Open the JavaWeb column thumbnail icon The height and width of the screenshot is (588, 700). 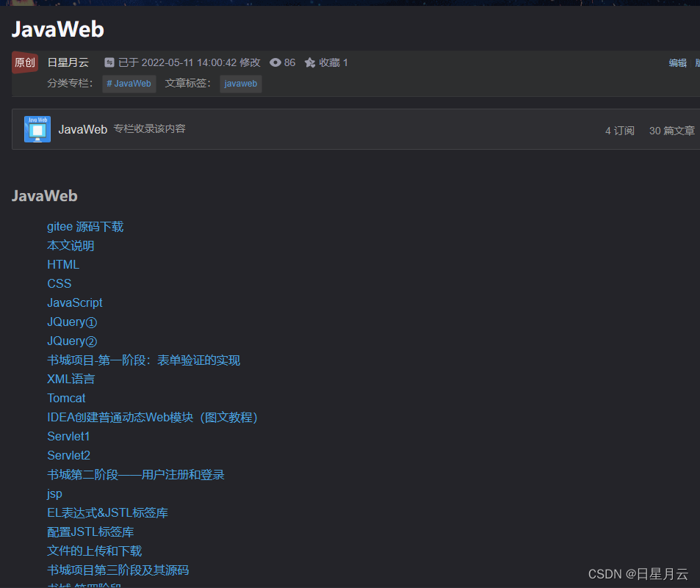point(37,129)
